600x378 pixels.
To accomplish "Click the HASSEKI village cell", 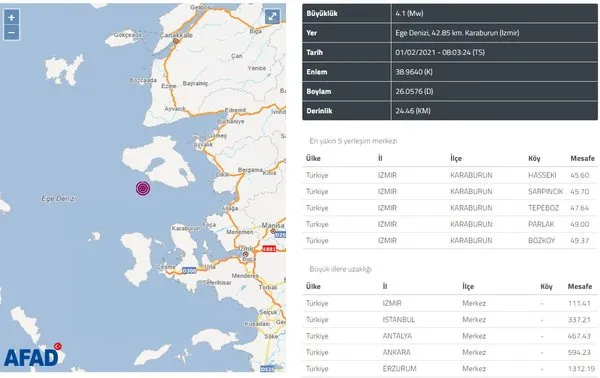I will point(542,175).
